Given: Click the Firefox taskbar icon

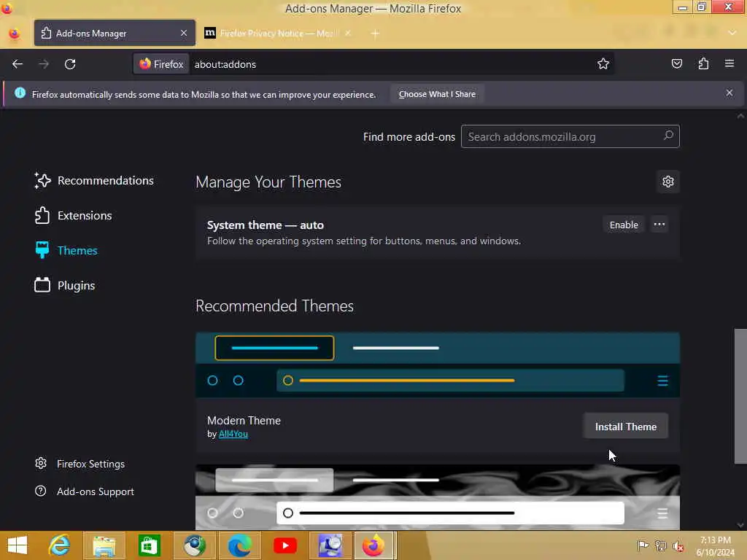Looking at the screenshot, I should (373, 545).
